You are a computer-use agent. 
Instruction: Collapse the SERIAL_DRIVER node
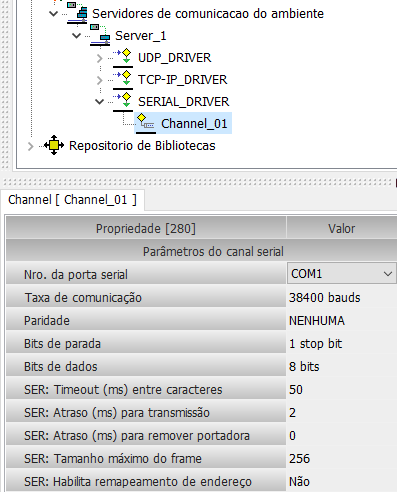[x=99, y=102]
